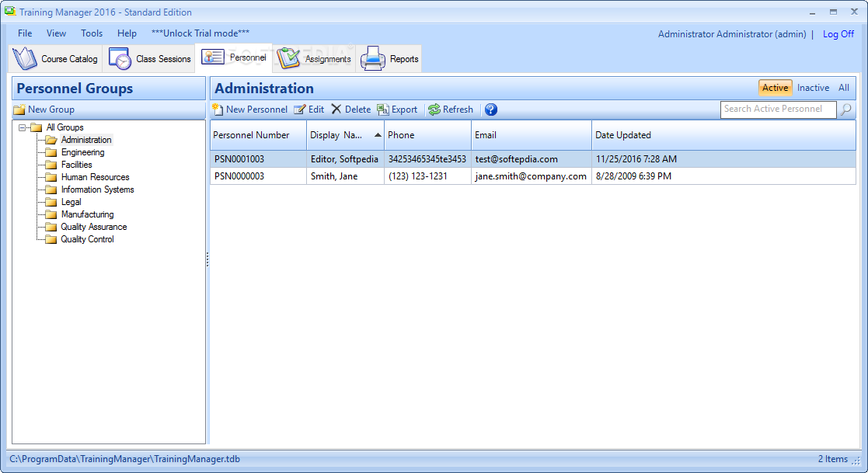Open help with blue question mark icon
The height and width of the screenshot is (473, 868).
pos(491,110)
